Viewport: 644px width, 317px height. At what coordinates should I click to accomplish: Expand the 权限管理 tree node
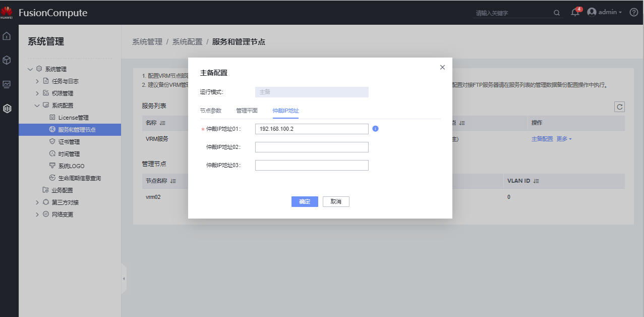point(37,93)
